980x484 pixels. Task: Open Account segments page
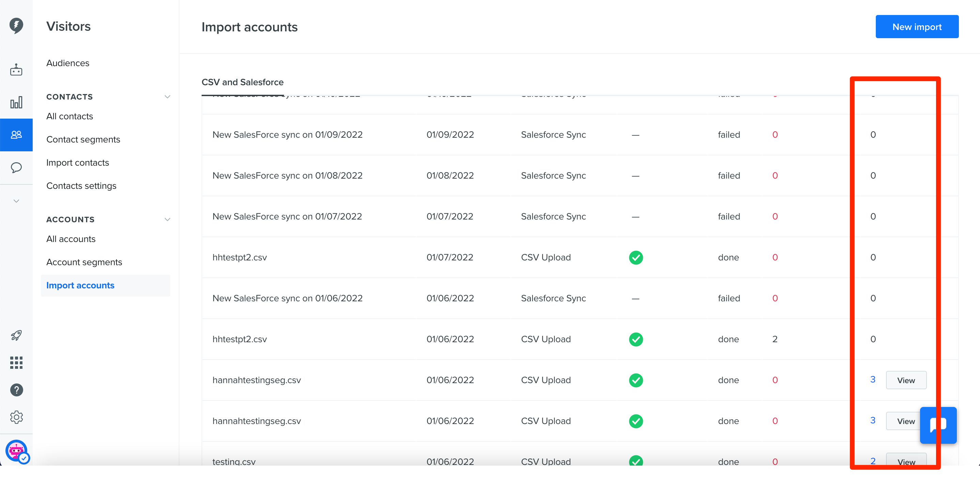point(84,262)
